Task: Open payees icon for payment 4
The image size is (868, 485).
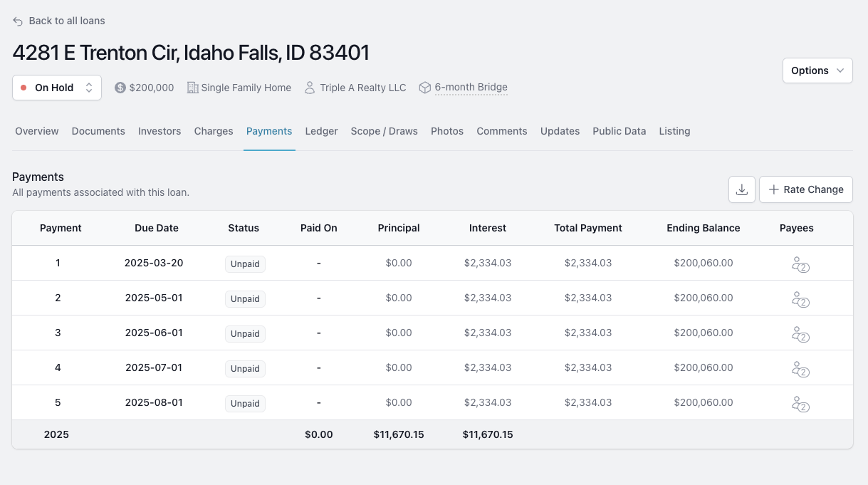Action: (800, 369)
